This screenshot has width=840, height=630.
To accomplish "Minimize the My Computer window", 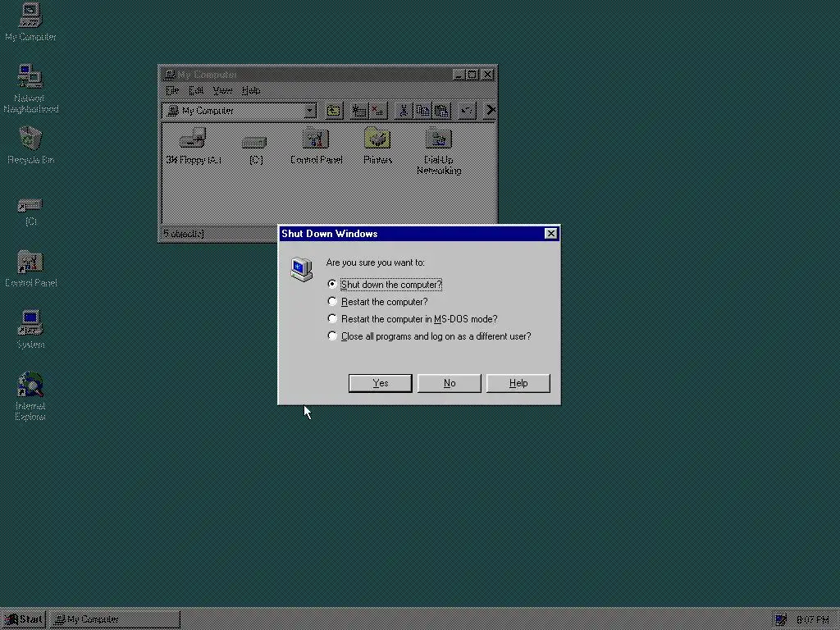I will (458, 75).
